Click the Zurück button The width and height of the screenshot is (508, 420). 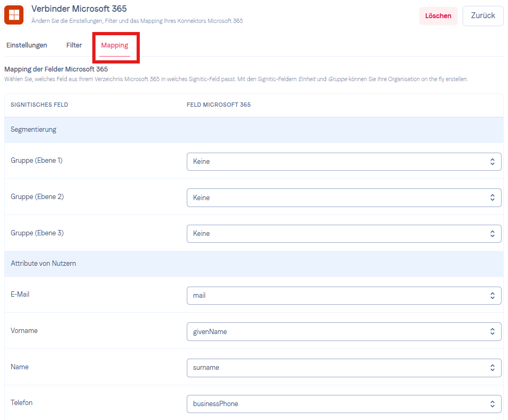point(483,15)
